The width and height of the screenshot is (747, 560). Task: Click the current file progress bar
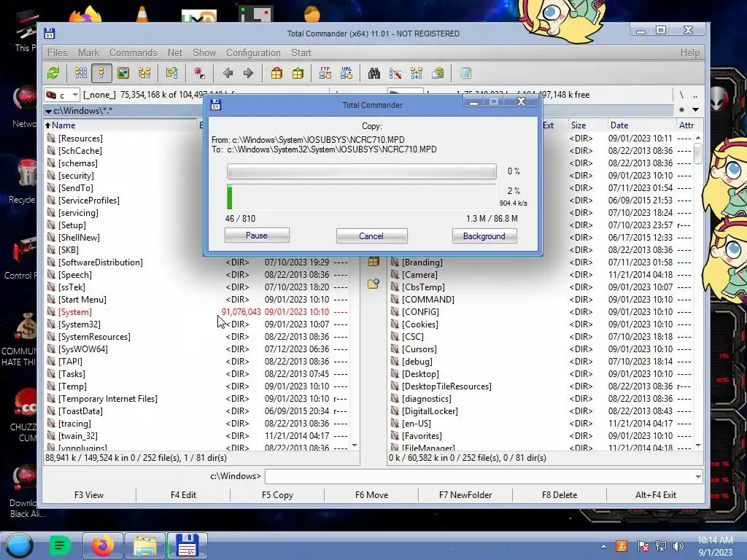(x=362, y=171)
